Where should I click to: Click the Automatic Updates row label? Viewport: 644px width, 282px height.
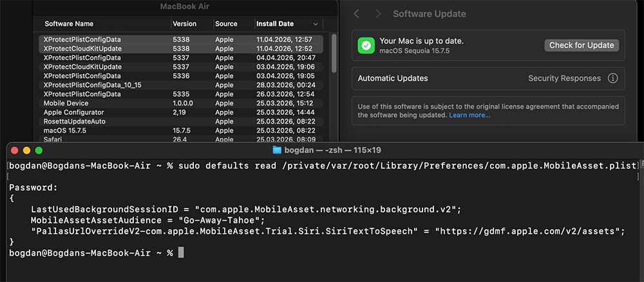(393, 79)
